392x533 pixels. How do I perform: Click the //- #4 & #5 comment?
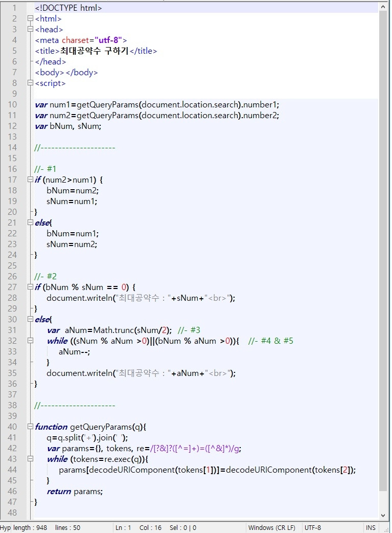271,341
